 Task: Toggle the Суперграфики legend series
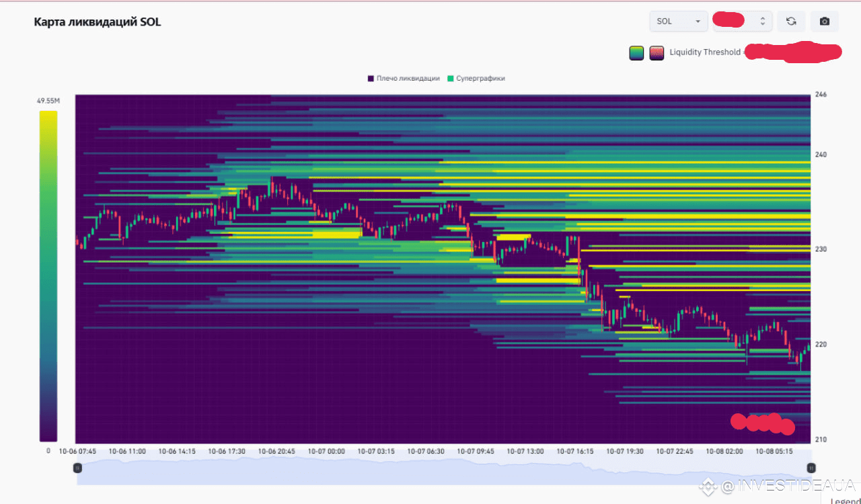click(480, 79)
